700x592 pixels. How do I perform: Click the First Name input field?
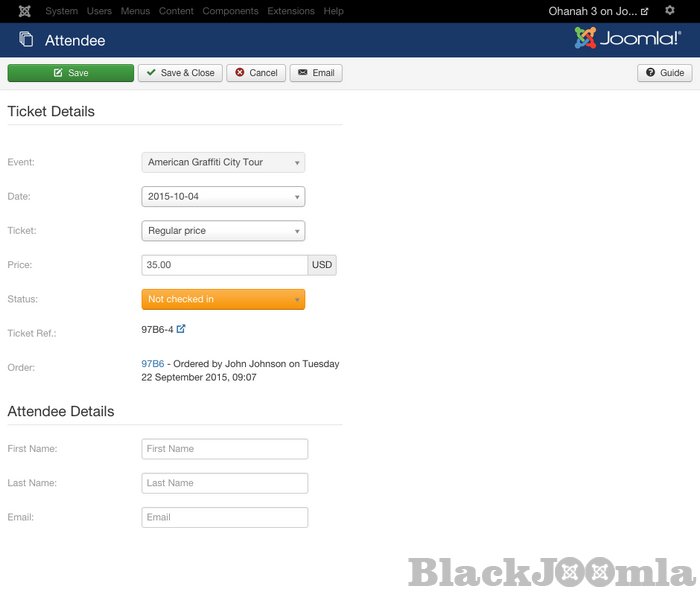225,449
